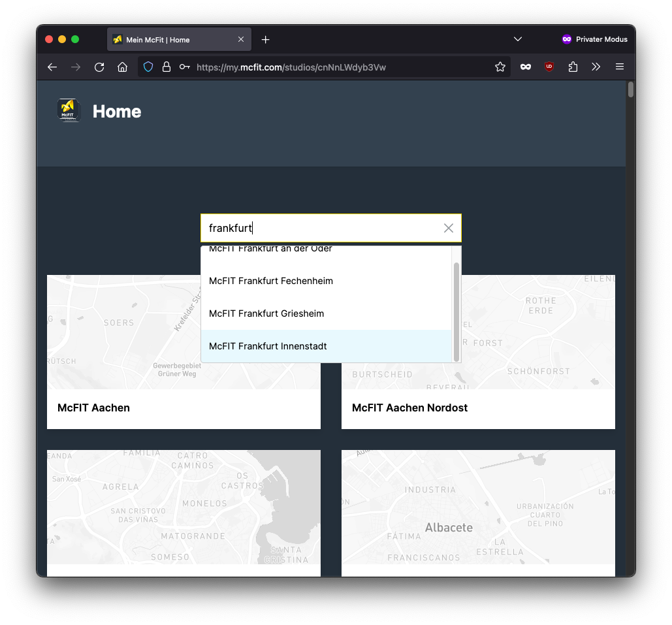Screen dimensions: 672x625
Task: Click the map thumbnail showing MATOGRANDE
Action: (x=184, y=507)
